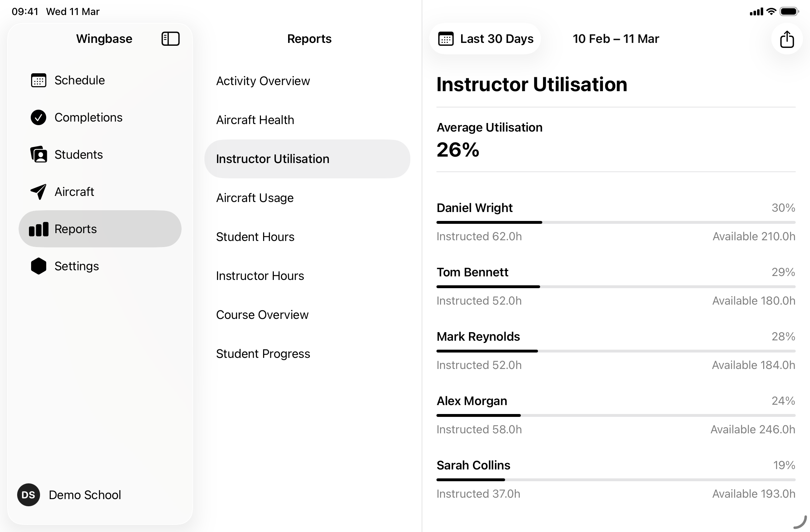Click the Average Utilisation label

pos(490,128)
